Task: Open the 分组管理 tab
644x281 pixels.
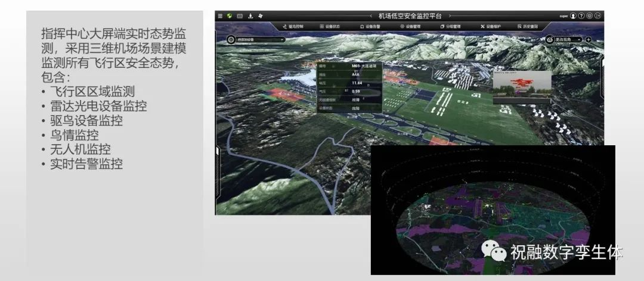Action: pyautogui.click(x=450, y=26)
